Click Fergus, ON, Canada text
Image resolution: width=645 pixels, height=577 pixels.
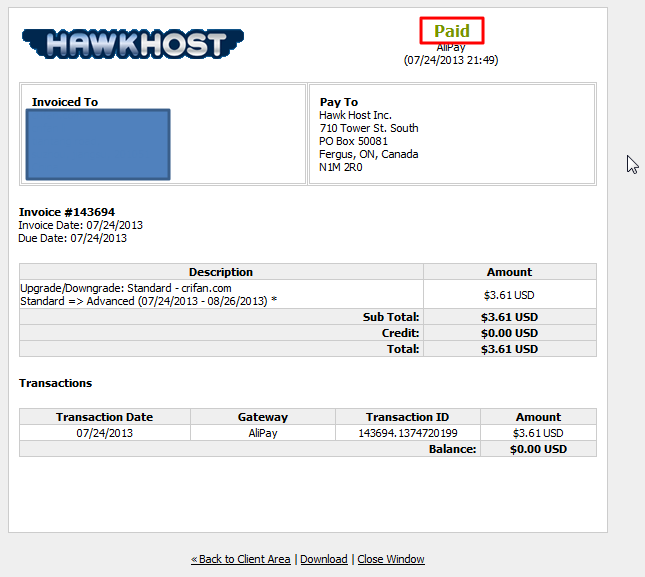(369, 154)
